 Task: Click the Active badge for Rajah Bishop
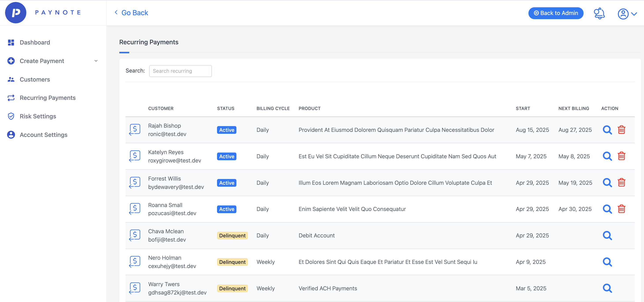227,130
